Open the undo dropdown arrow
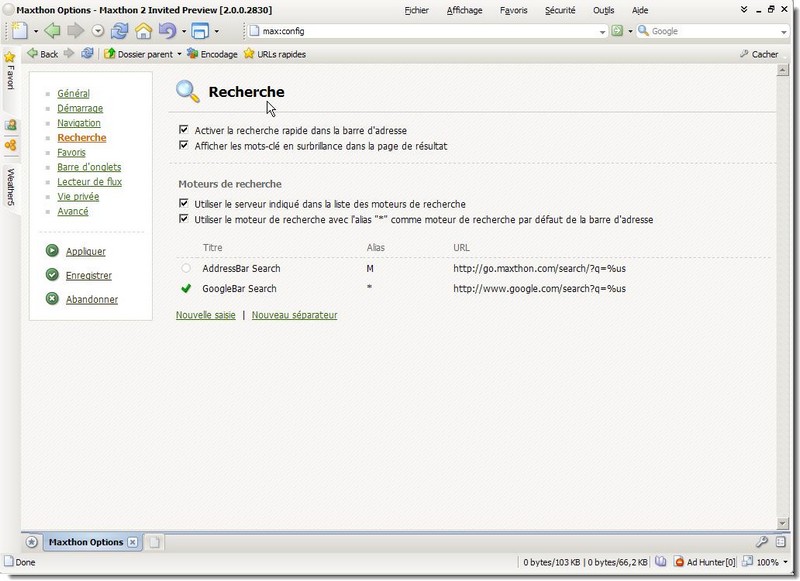The width and height of the screenshot is (800, 581). pos(184,31)
